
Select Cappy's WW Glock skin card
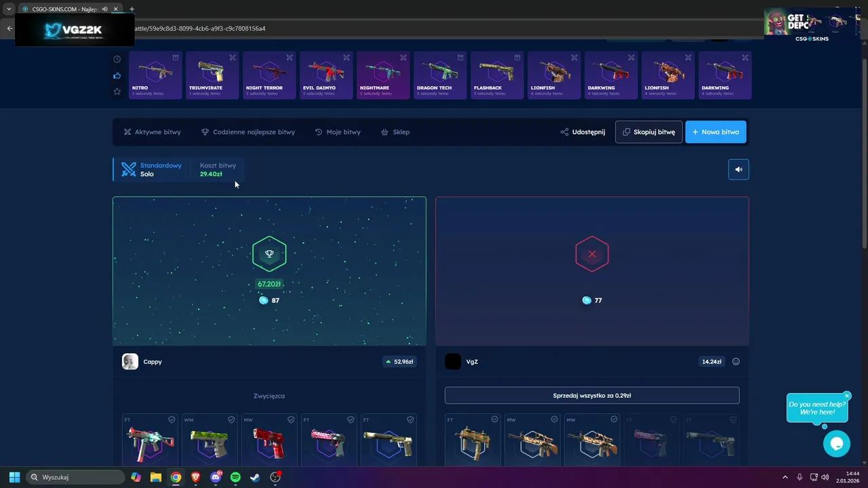210,440
